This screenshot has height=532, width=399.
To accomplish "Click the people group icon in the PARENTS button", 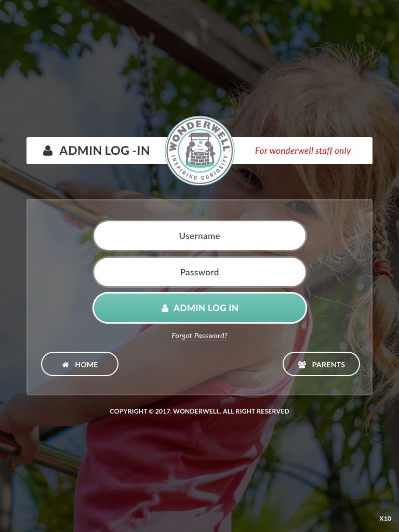I will 302,364.
